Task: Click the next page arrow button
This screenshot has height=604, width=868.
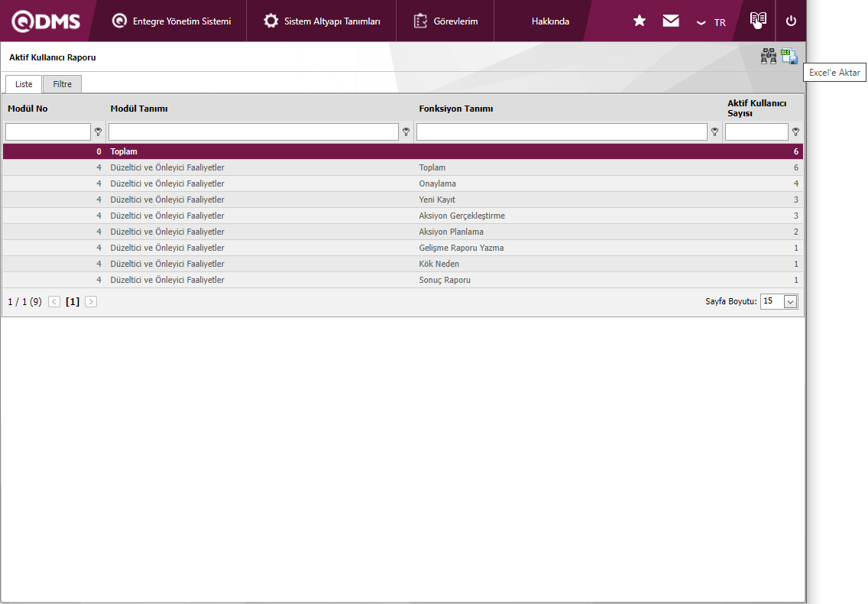Action: [91, 302]
